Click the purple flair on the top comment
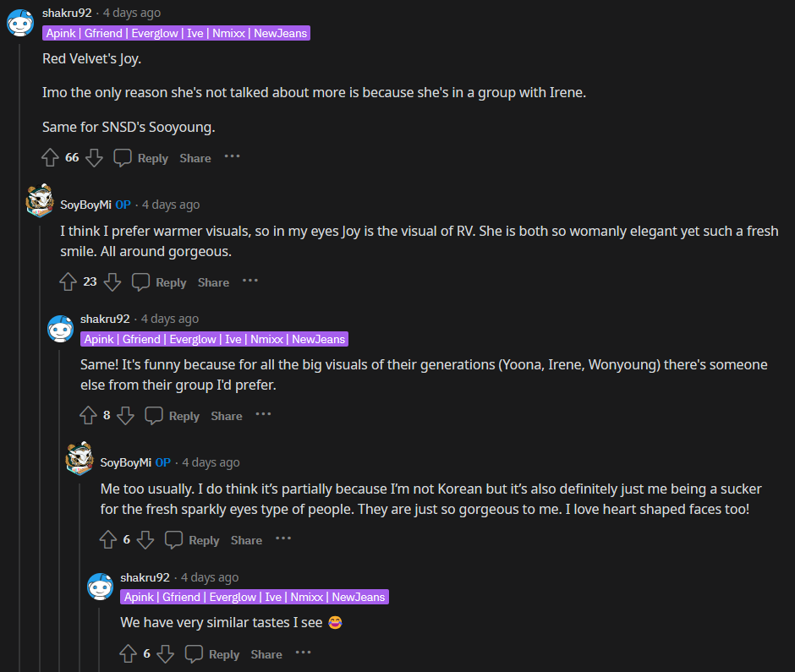 click(x=176, y=34)
